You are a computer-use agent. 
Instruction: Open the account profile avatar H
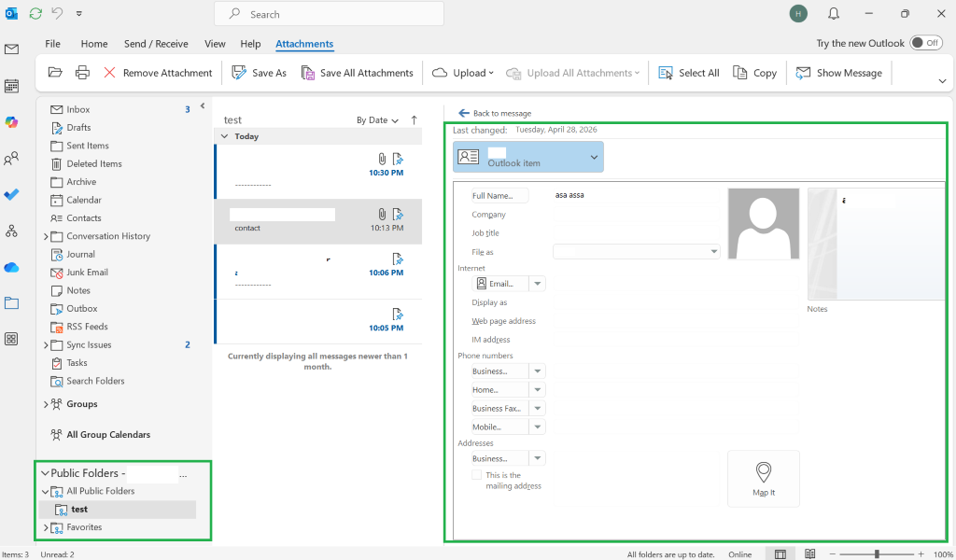[798, 13]
